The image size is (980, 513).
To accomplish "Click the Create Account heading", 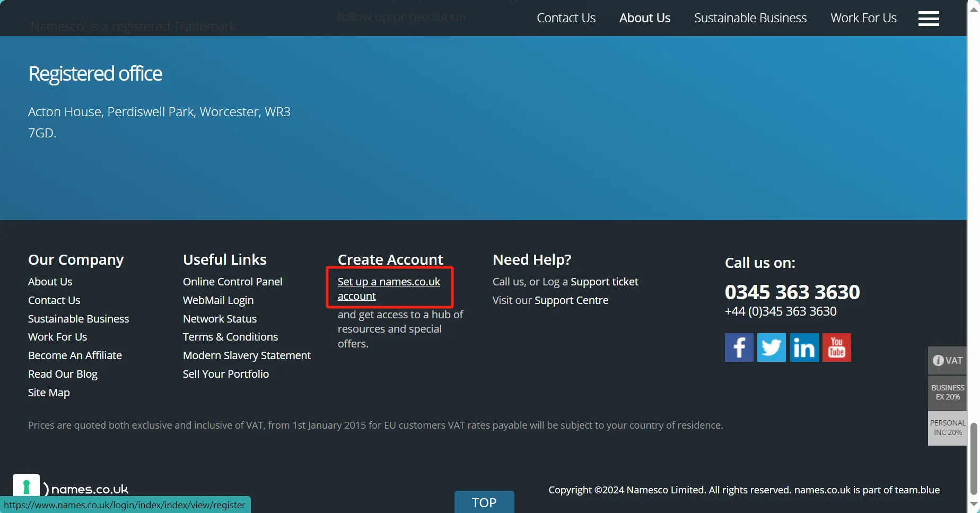I will 390,259.
